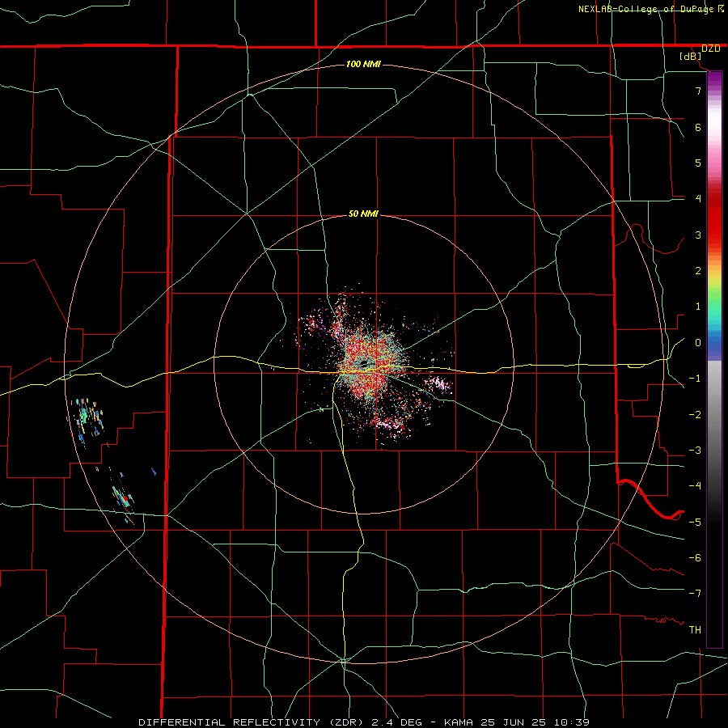
Task: Click the 7 value on the color scale
Action: coord(698,91)
